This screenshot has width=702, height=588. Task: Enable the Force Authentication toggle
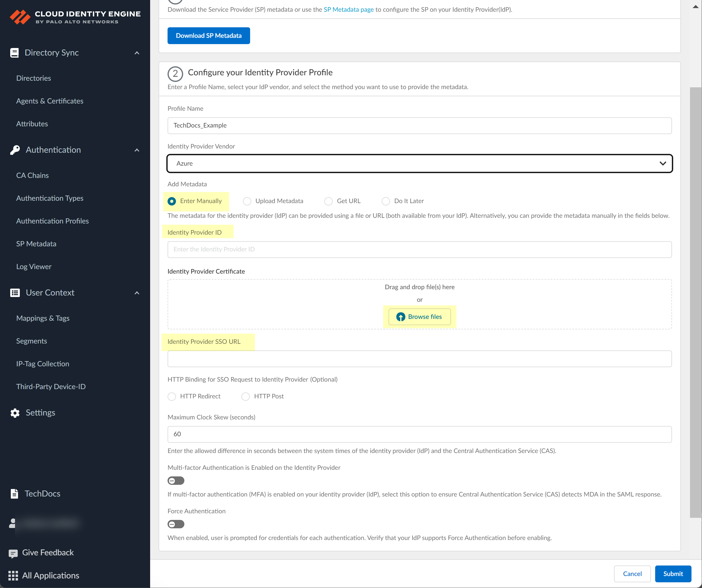(x=175, y=524)
